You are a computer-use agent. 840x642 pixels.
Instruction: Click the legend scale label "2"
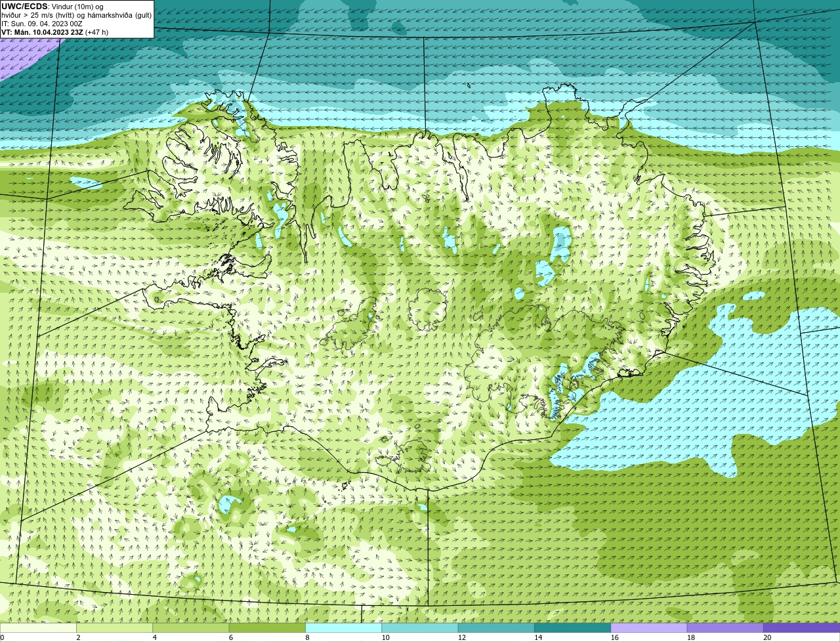[78, 637]
